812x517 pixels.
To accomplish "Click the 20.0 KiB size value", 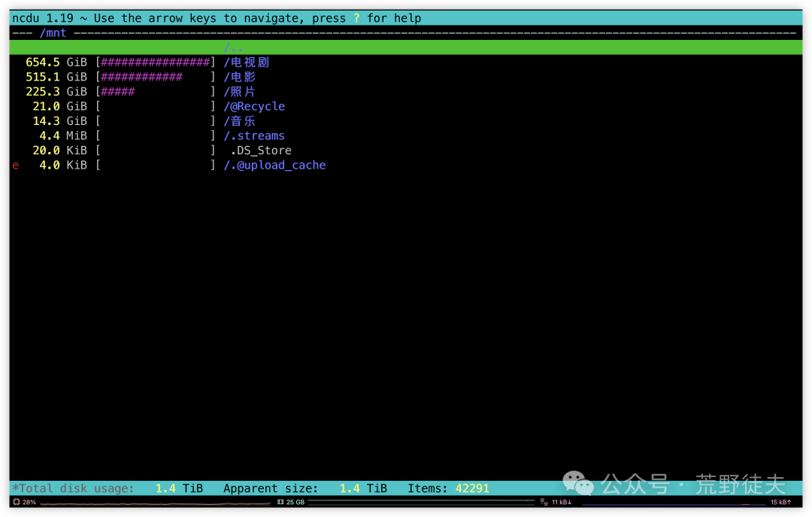I will click(59, 151).
